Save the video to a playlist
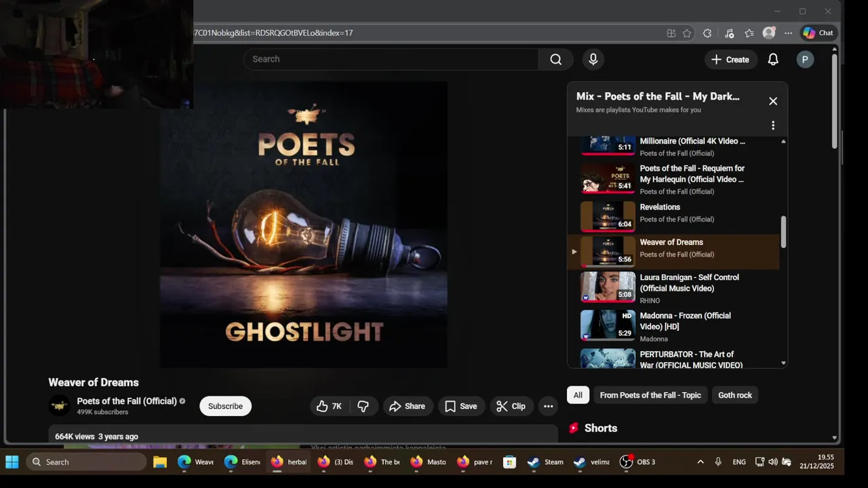Image resolution: width=868 pixels, height=488 pixels. click(461, 406)
